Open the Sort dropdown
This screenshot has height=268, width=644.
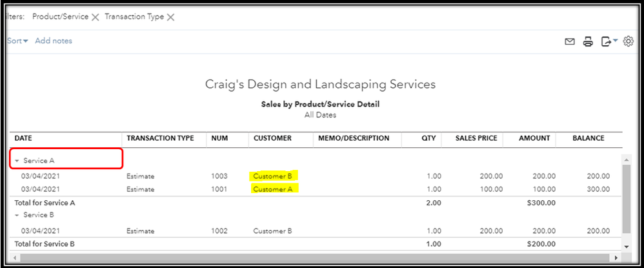point(17,41)
